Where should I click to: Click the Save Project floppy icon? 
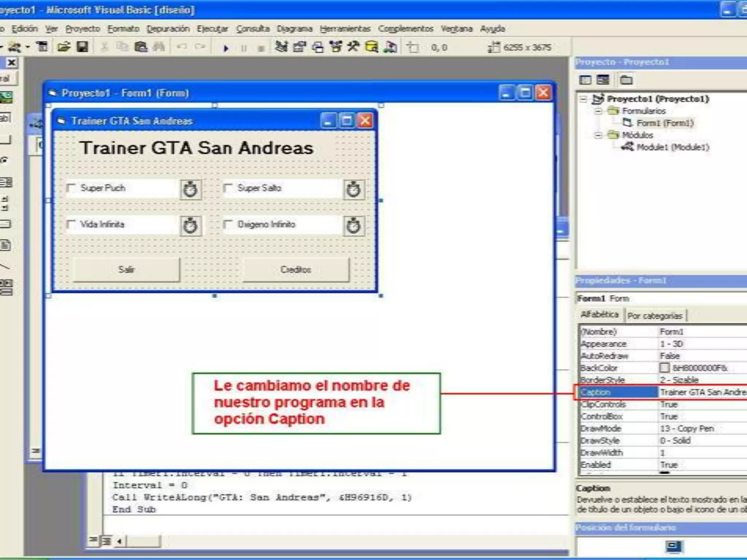82,47
